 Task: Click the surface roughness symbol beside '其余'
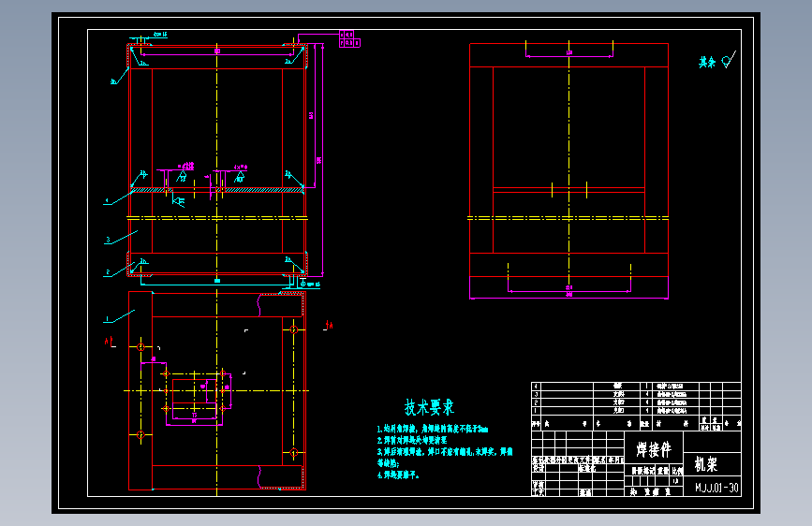[728, 60]
